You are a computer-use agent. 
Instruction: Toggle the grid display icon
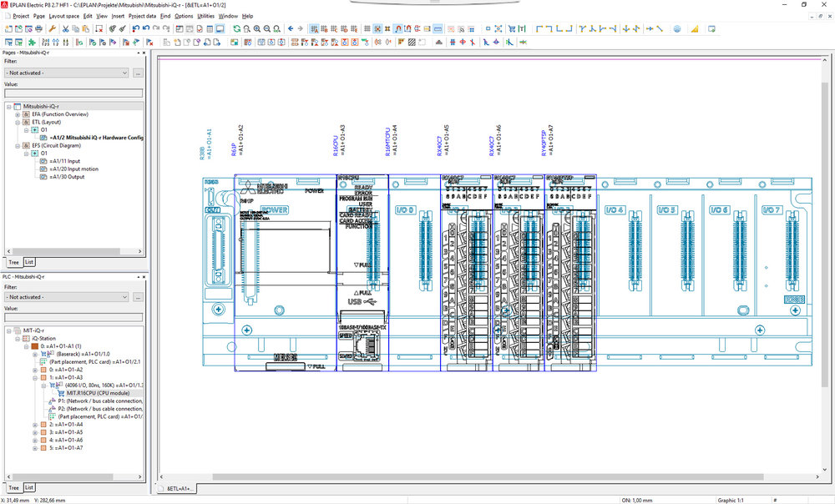pos(367,29)
